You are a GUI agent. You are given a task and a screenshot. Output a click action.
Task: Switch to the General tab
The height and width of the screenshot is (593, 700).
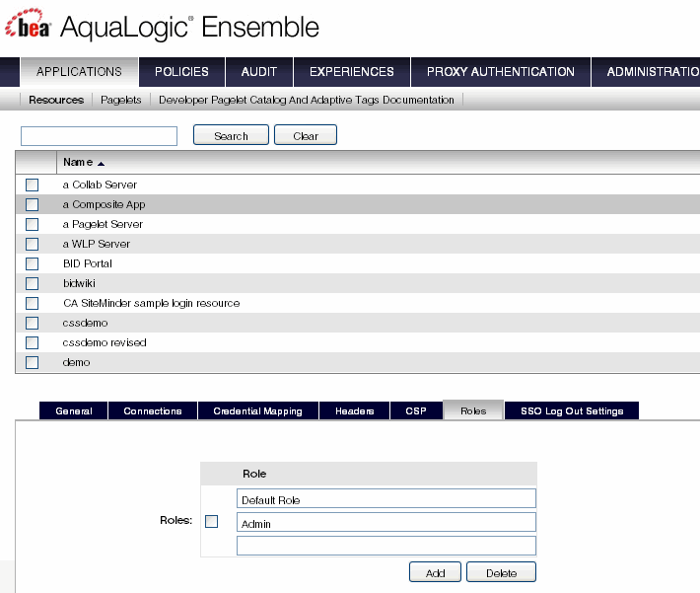[x=74, y=410]
